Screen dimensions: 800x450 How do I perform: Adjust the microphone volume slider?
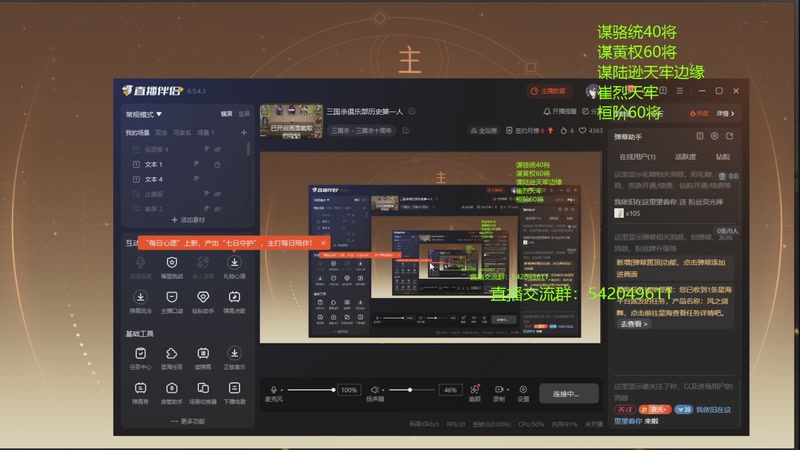tap(311, 390)
